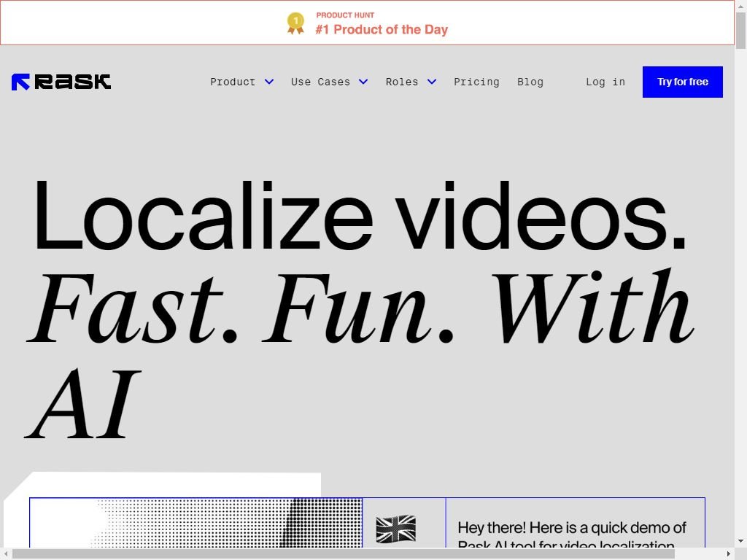Viewport: 747px width, 560px height.
Task: Open the Blog nav item
Action: [530, 82]
